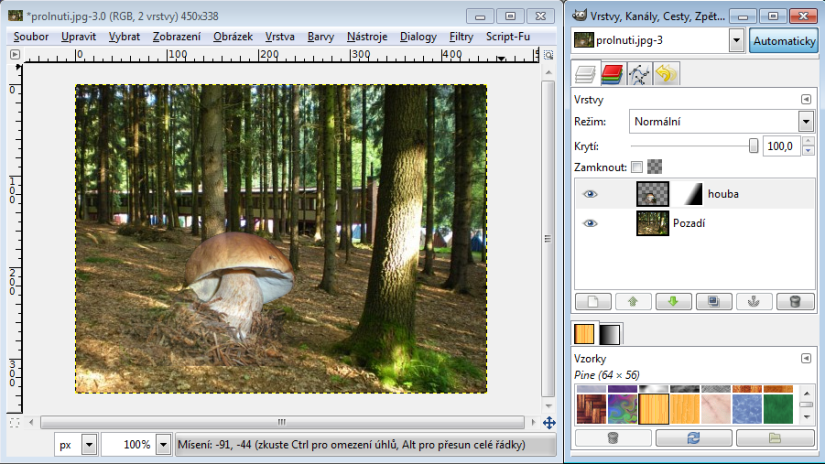Open pattern as image
825x464 pixels.
coord(774,438)
